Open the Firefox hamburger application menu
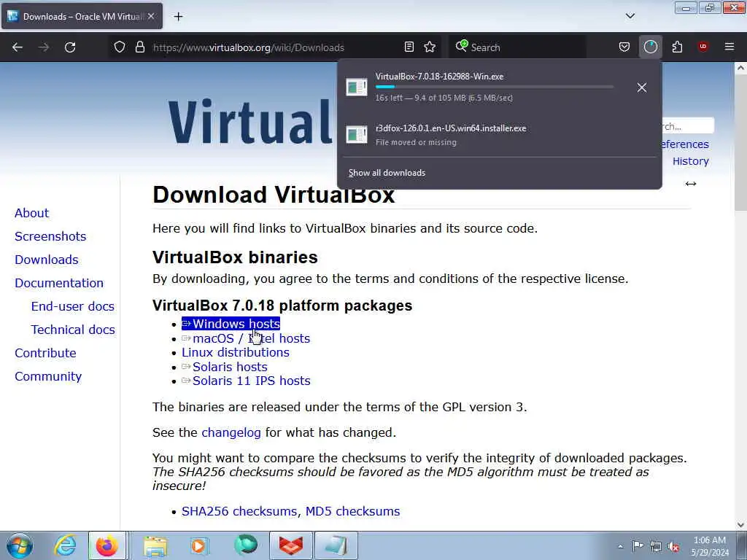 point(729,47)
